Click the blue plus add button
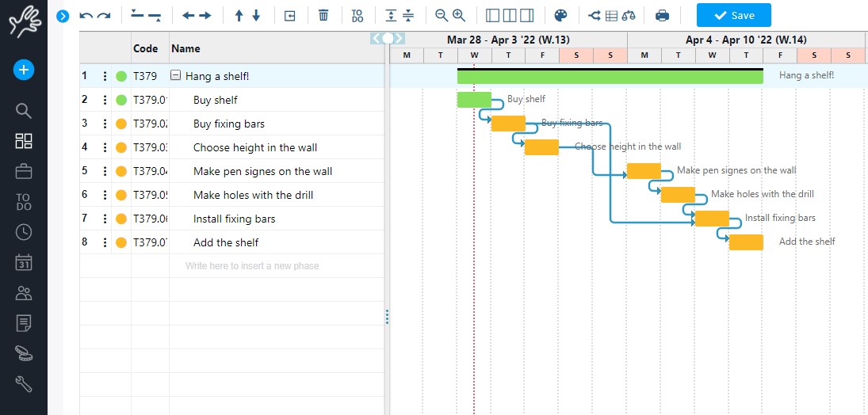 (24, 70)
